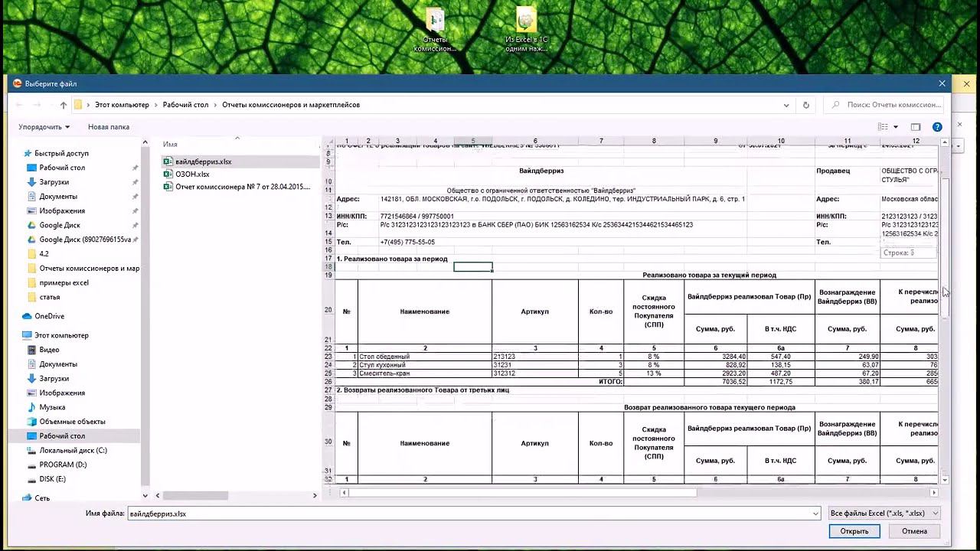
Task: Select Отчет комиссионера № 7 file
Action: [242, 187]
